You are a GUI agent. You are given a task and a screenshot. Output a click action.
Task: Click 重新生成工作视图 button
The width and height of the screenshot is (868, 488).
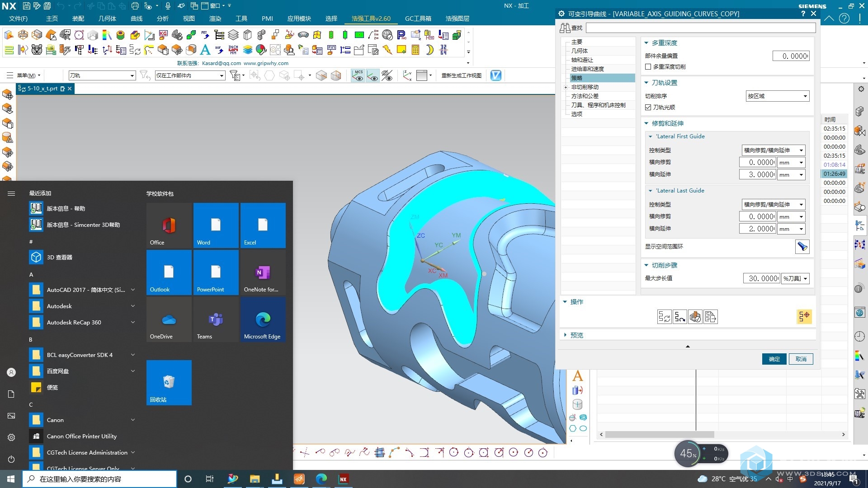click(461, 75)
